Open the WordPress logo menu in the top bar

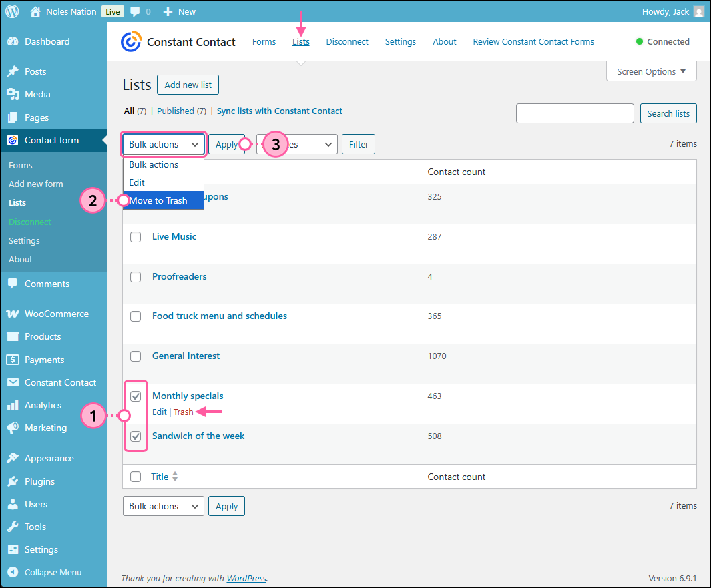click(x=12, y=11)
